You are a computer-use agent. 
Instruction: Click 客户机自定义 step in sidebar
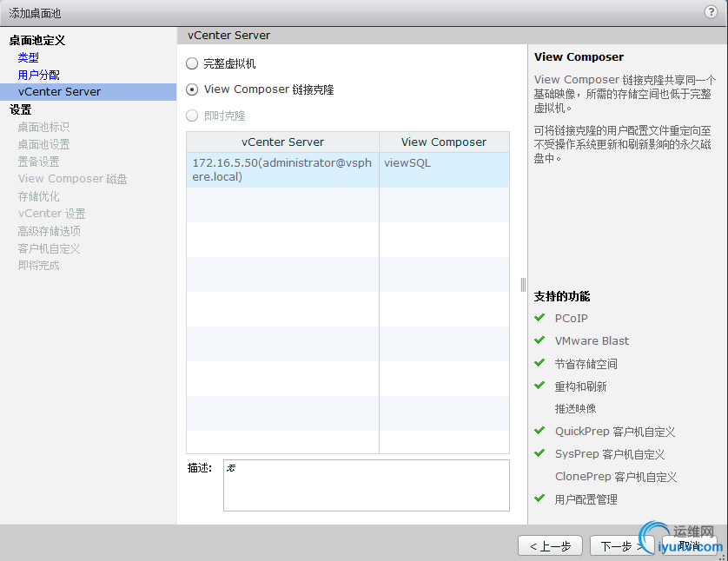click(x=50, y=248)
